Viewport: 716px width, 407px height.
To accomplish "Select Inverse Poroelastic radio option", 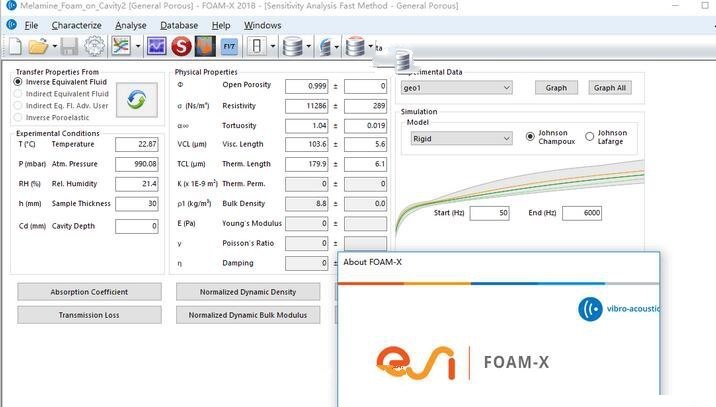I will coord(18,117).
